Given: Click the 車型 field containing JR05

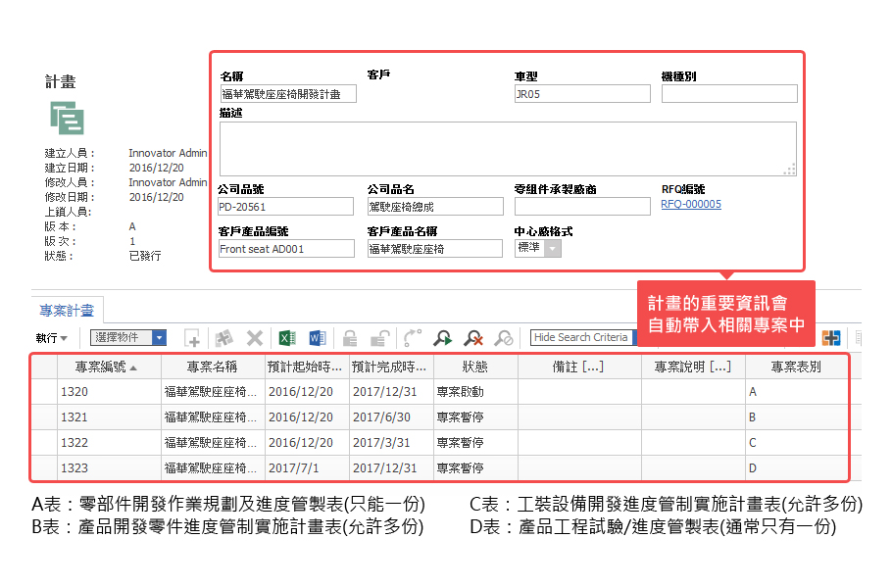Looking at the screenshot, I should 581,94.
